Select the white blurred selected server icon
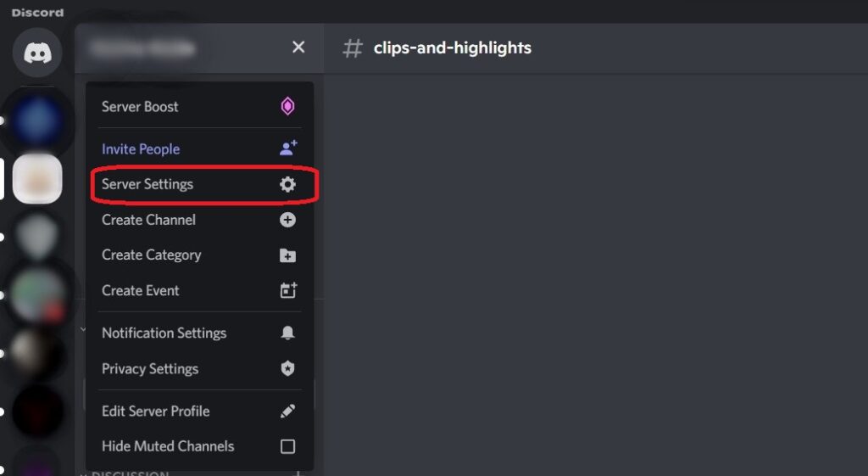The width and height of the screenshot is (868, 476). point(37,178)
